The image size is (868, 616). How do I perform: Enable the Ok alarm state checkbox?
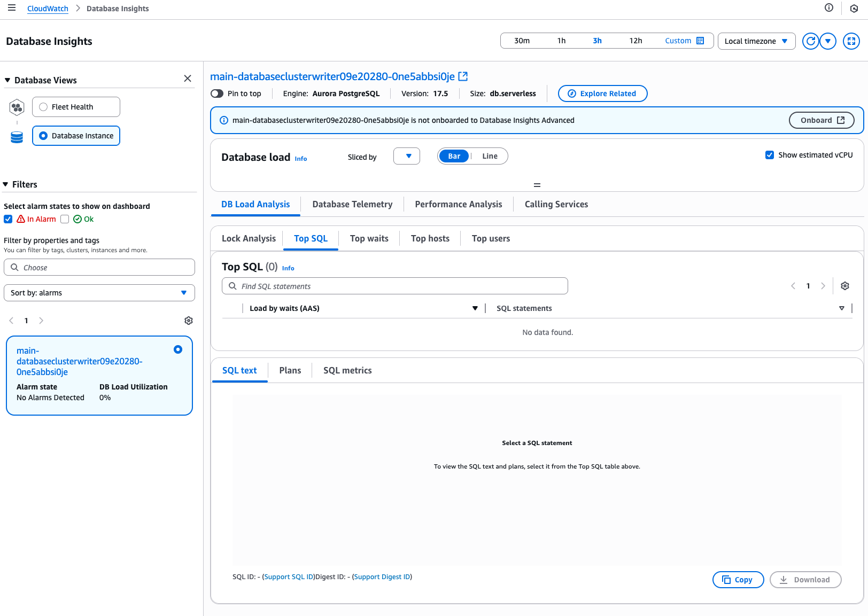pos(65,219)
